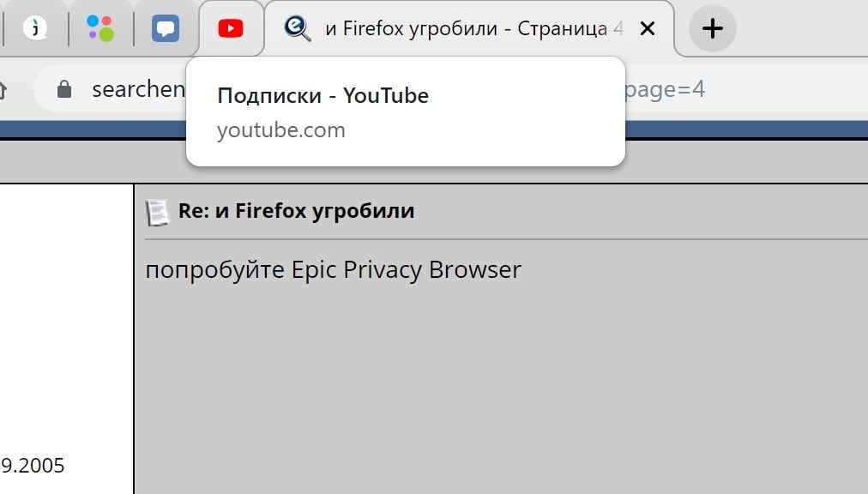This screenshot has width=868, height=494.
Task: Click the magnifier favicon on the active tab
Action: [297, 28]
